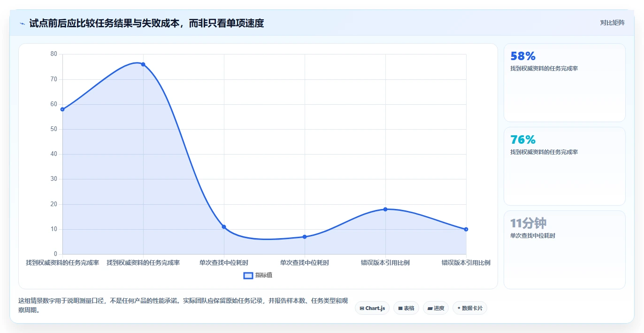
Task: Click the x-axis label below the 7 point
Action: [305, 263]
